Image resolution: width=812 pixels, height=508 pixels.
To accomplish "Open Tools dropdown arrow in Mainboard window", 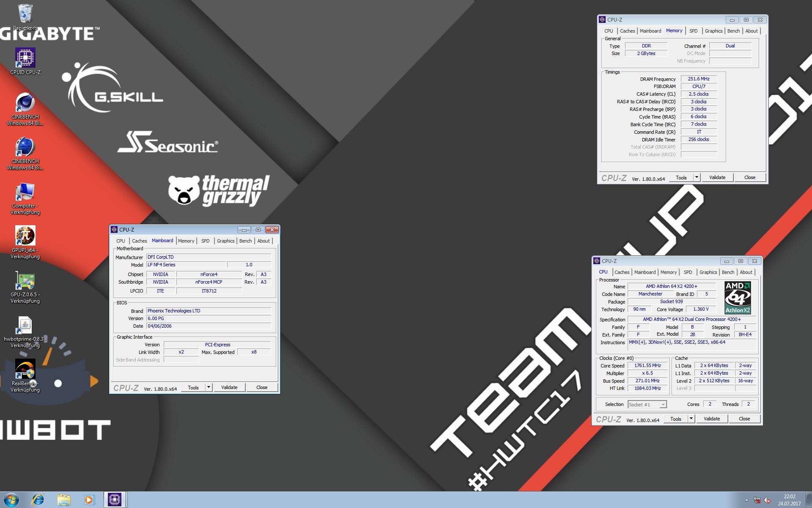I will click(x=208, y=387).
